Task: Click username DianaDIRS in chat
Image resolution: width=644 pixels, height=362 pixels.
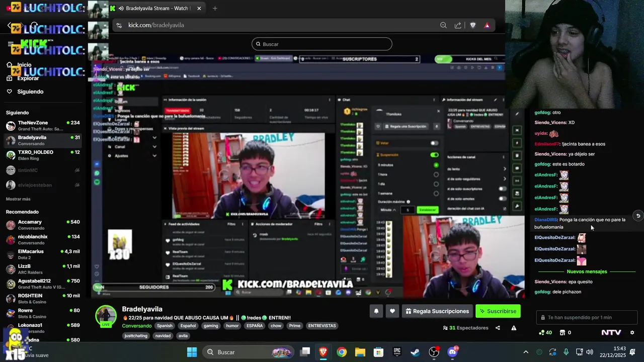Action: pyautogui.click(x=545, y=220)
